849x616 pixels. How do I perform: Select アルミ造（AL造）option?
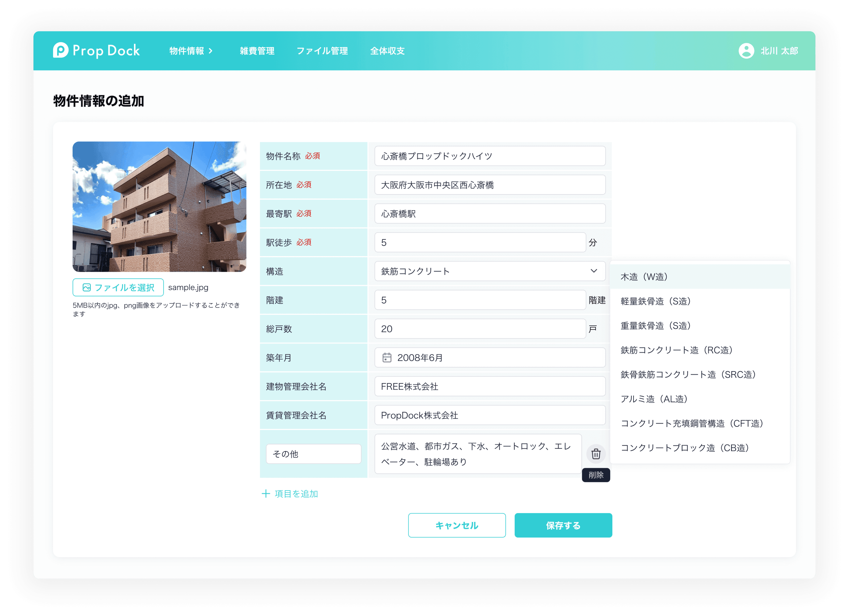tap(700, 399)
